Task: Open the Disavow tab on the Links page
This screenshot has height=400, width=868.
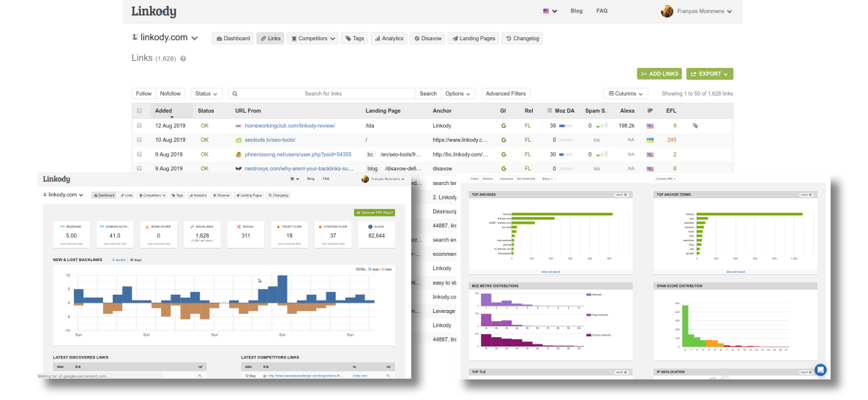Action: coord(427,38)
